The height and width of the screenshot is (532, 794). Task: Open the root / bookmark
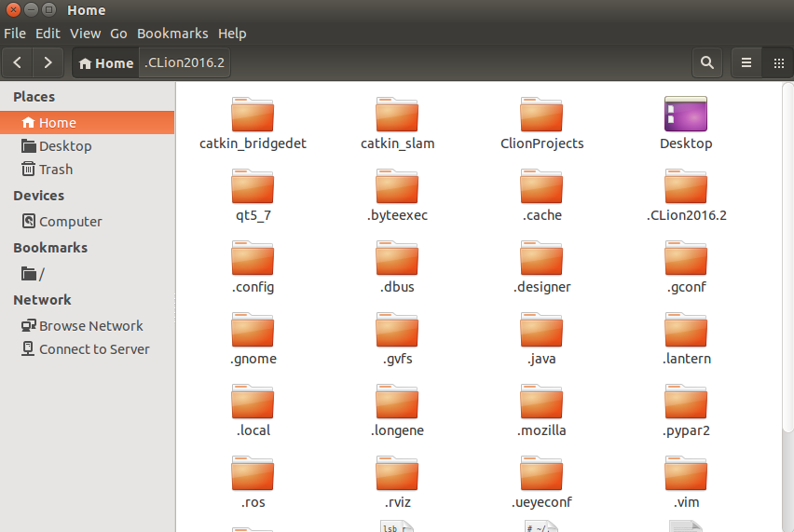coord(87,274)
